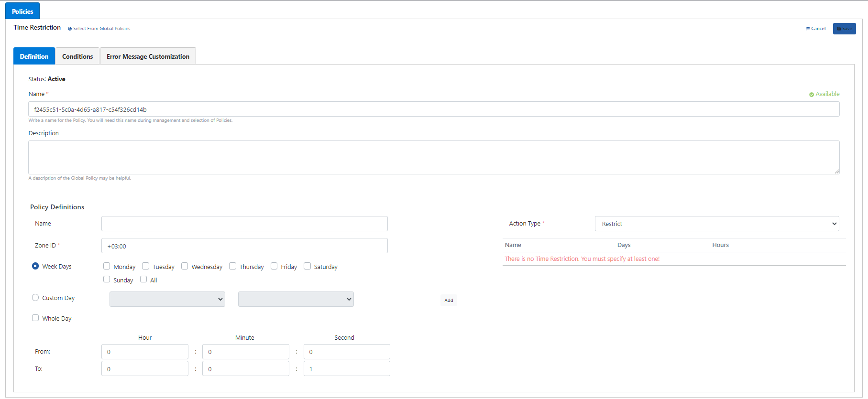The width and height of the screenshot is (868, 399).
Task: Switch to the Conditions tab
Action: click(77, 56)
